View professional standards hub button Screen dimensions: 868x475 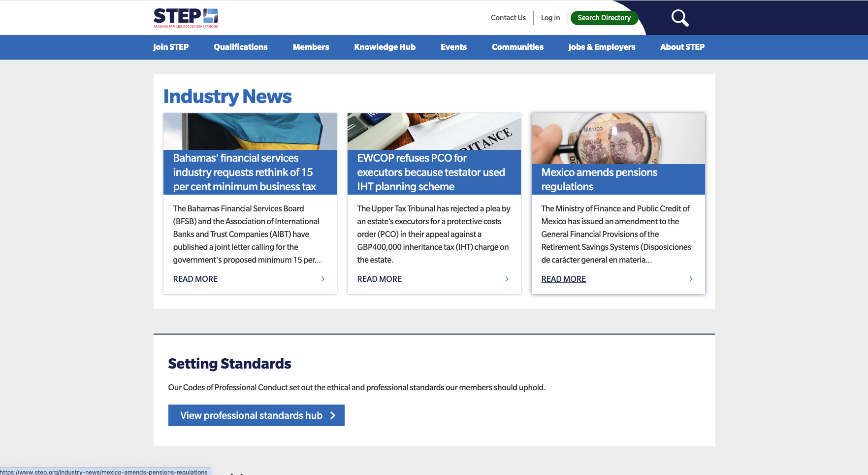[256, 415]
